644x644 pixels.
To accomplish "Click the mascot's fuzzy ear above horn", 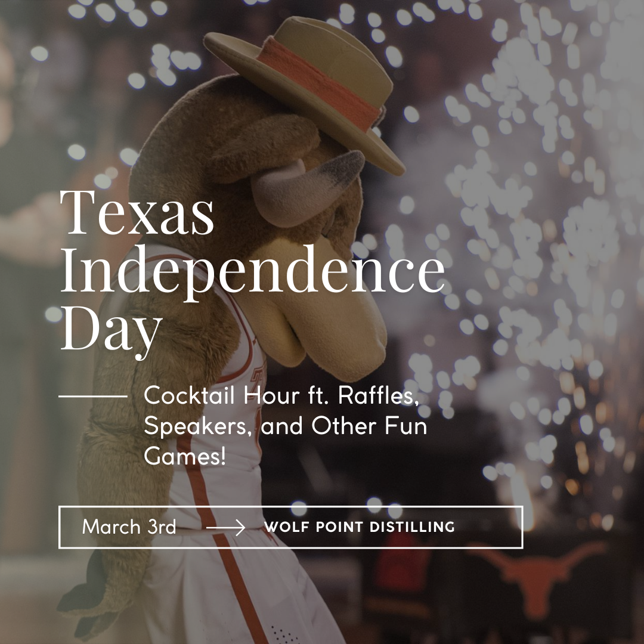I will (263, 148).
